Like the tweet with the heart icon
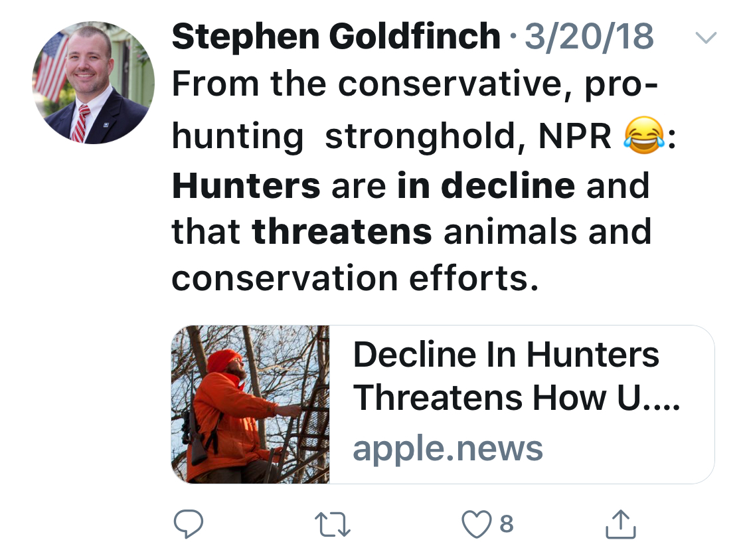 475,524
